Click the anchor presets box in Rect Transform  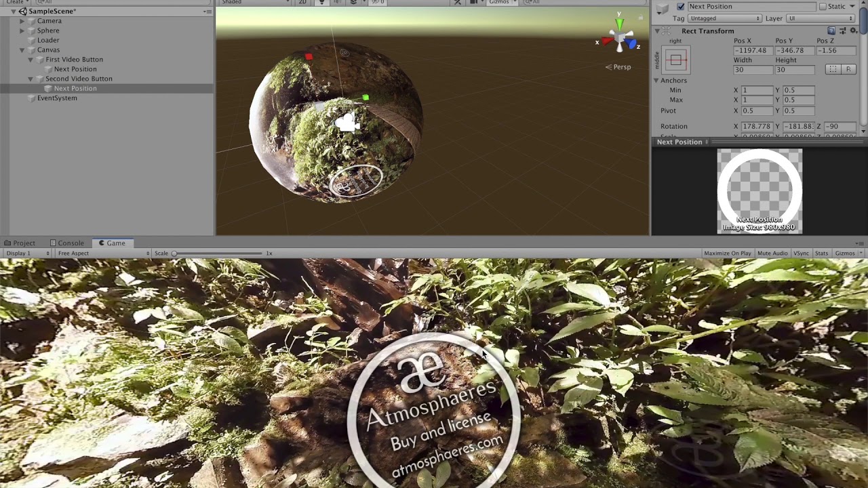click(676, 60)
